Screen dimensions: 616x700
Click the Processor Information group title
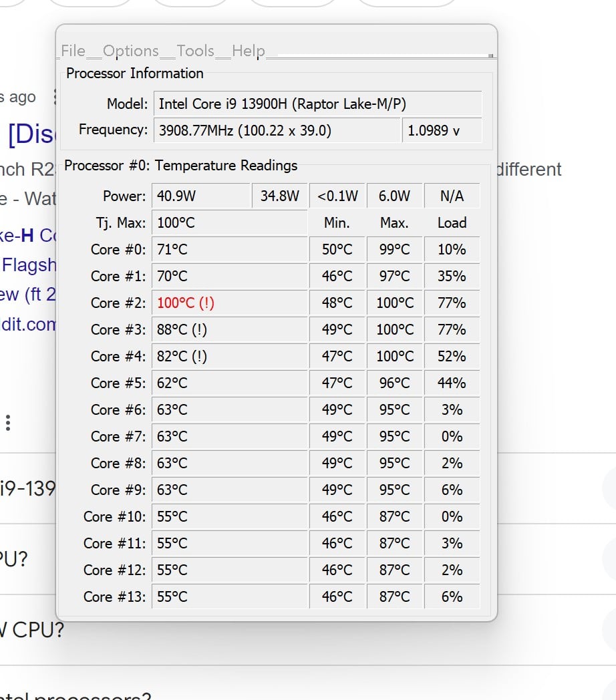coord(135,73)
